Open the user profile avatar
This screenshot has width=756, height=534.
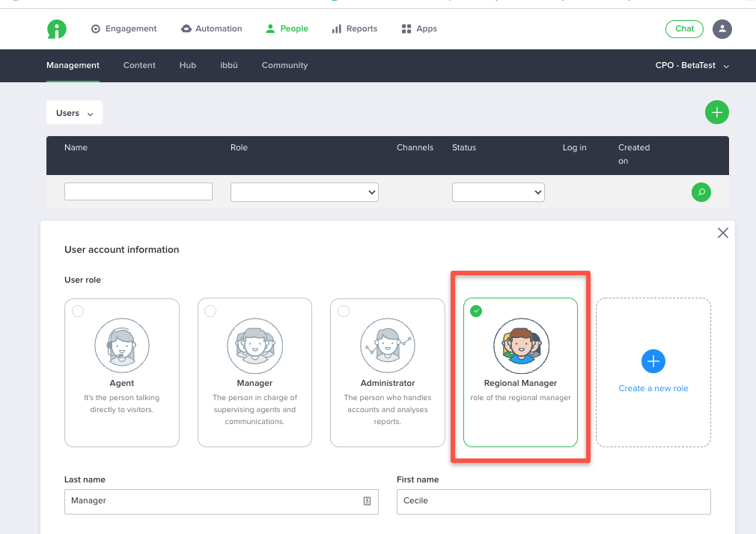point(722,29)
